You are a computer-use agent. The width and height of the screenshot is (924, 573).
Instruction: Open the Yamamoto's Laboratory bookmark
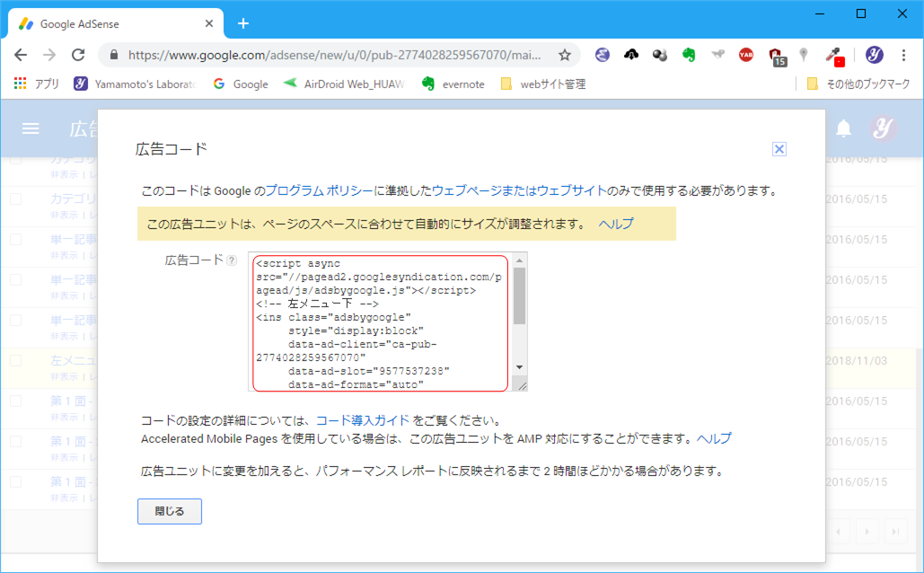tap(135, 84)
